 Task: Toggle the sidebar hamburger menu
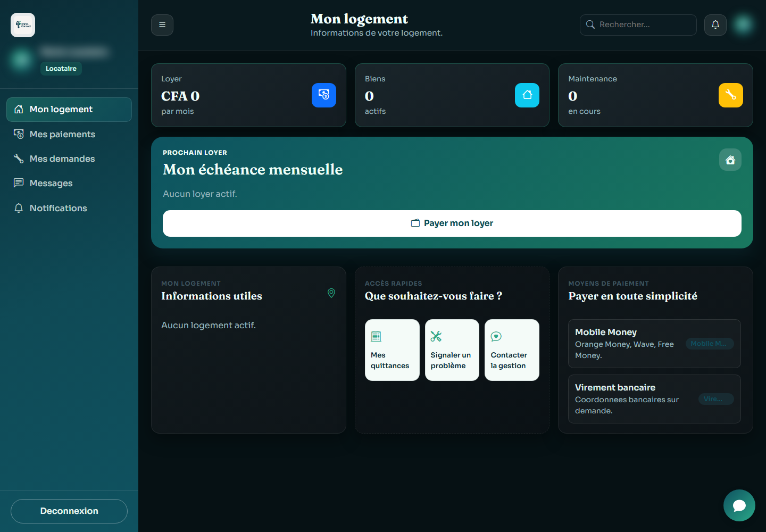click(162, 25)
